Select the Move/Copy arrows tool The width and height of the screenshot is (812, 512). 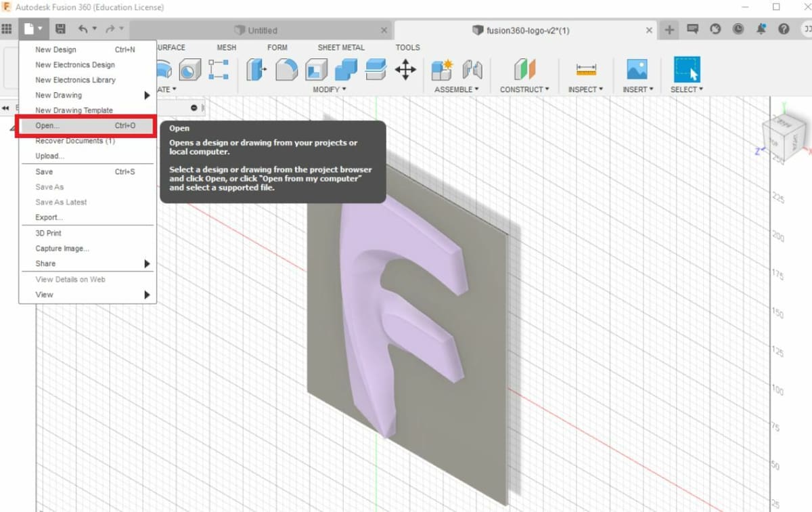405,69
